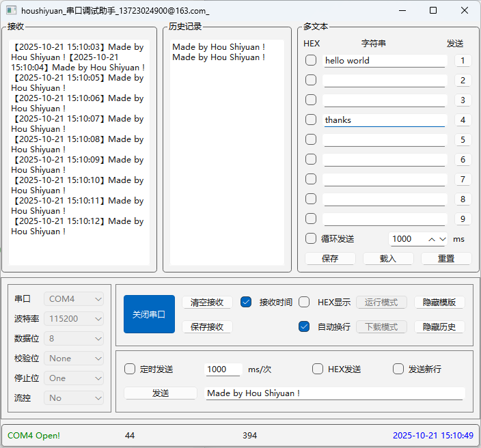
Task: Enable 定时发送 timed sending
Action: click(x=130, y=369)
